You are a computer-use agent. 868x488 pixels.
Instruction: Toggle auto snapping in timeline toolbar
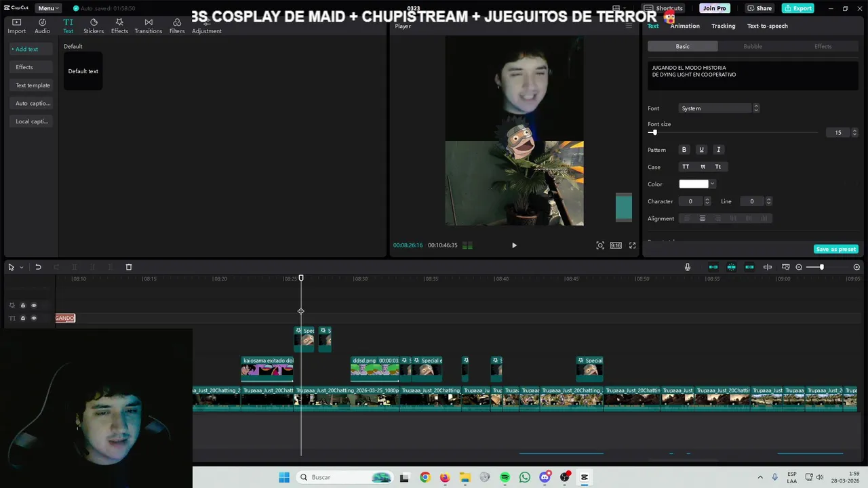731,267
